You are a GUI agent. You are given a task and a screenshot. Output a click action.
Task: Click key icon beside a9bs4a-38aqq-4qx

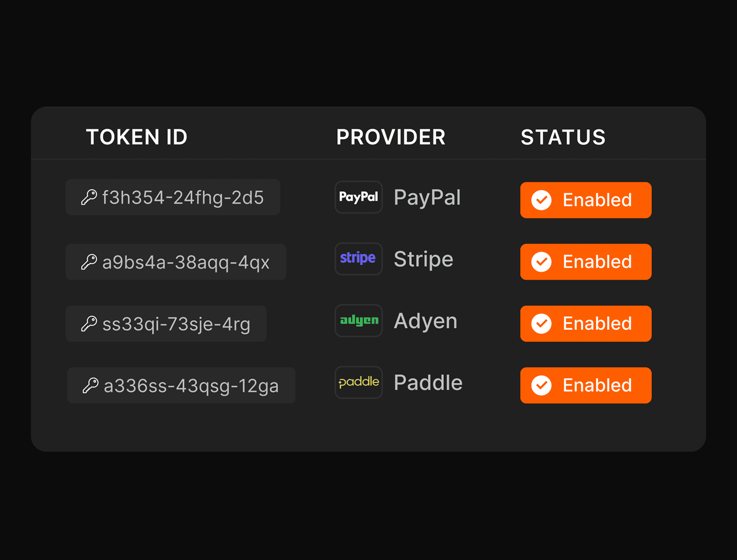click(x=89, y=262)
